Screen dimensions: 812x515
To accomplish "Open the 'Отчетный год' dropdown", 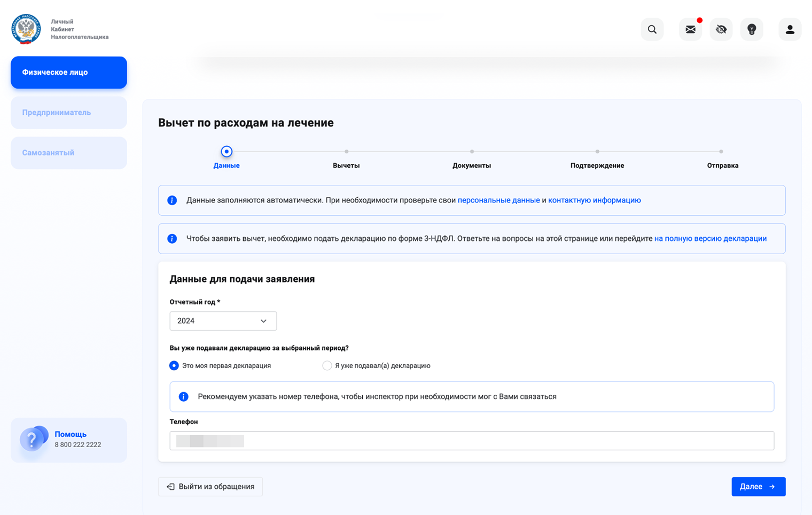I will (223, 321).
